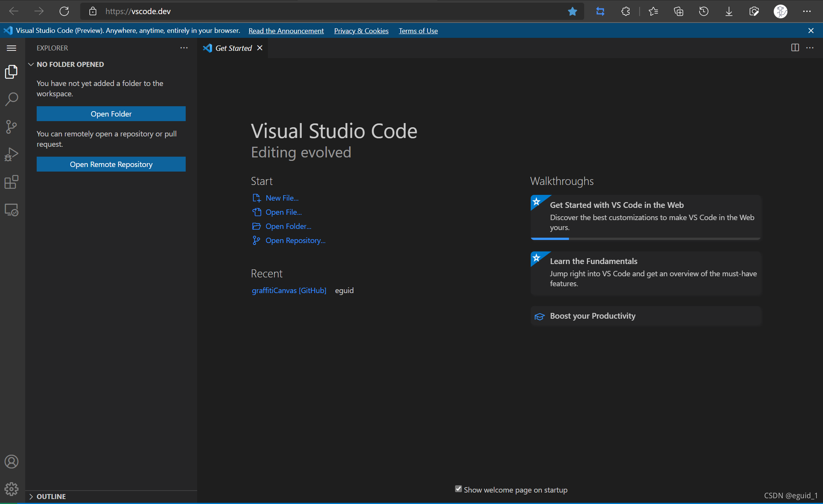Open browser extensions puzzle icon
This screenshot has height=504, width=823.
[x=625, y=11]
